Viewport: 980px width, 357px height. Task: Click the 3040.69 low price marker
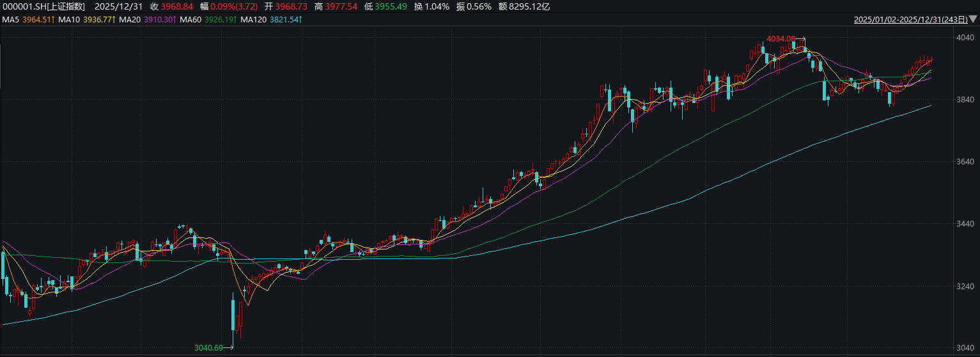click(209, 348)
